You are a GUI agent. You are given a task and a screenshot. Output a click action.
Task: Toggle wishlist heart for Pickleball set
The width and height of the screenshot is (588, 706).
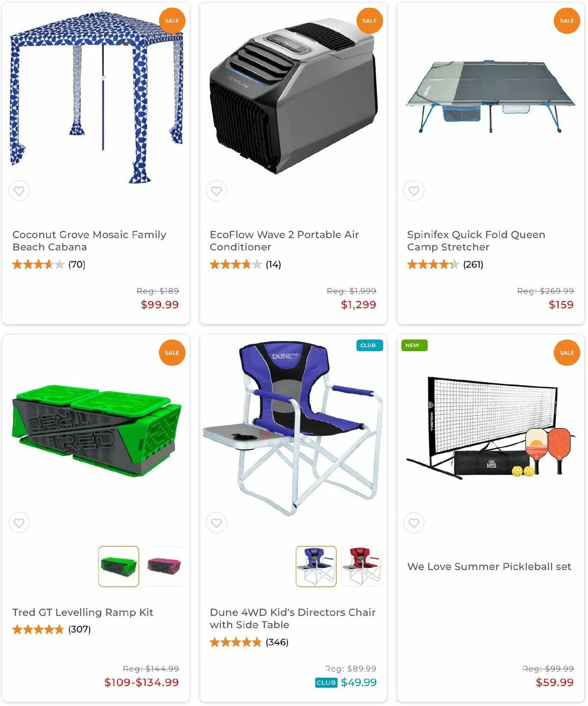pos(414,523)
